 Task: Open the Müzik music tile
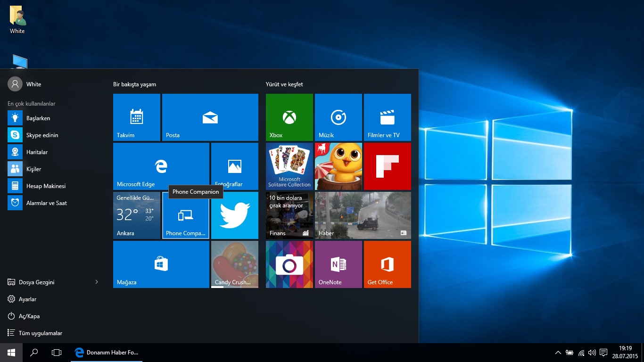[339, 117]
